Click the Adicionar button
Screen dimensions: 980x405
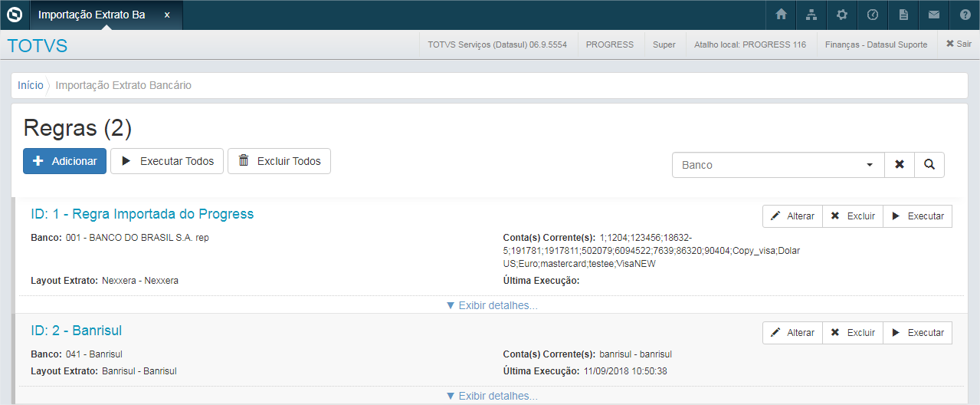click(x=64, y=161)
